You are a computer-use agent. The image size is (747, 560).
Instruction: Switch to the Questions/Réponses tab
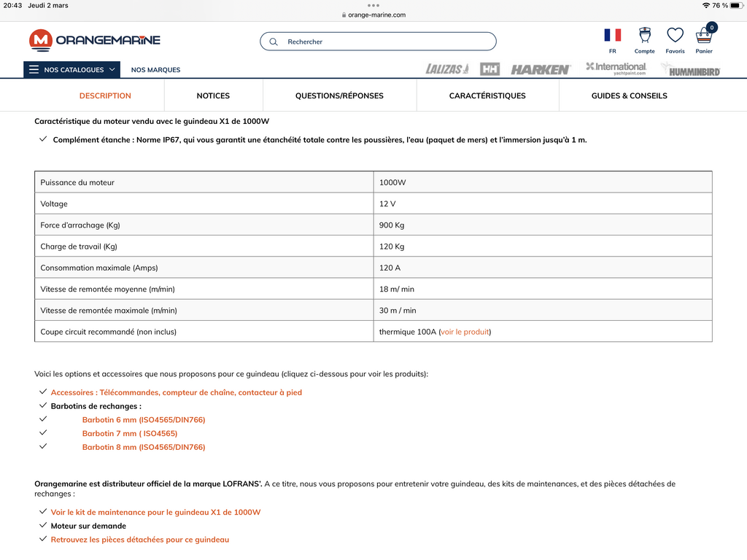point(339,96)
